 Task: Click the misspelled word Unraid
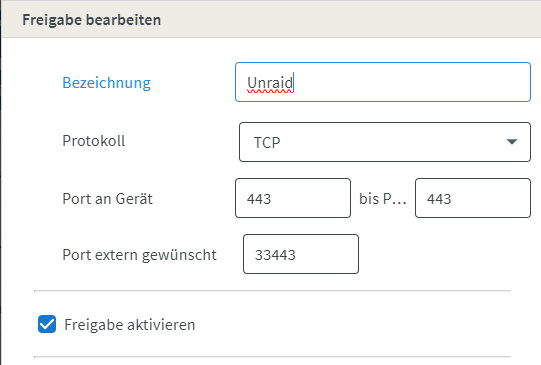pyautogui.click(x=270, y=83)
